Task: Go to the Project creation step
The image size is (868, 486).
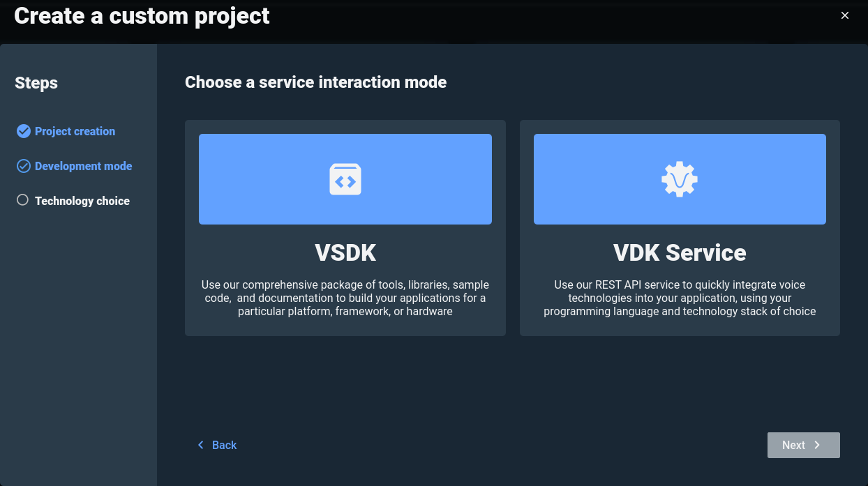Action: coord(75,131)
